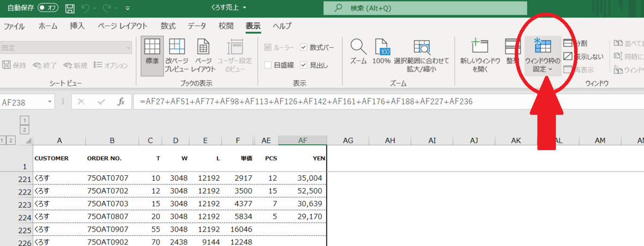Switch to the 数式 tab
The image size is (644, 246).
(168, 26)
